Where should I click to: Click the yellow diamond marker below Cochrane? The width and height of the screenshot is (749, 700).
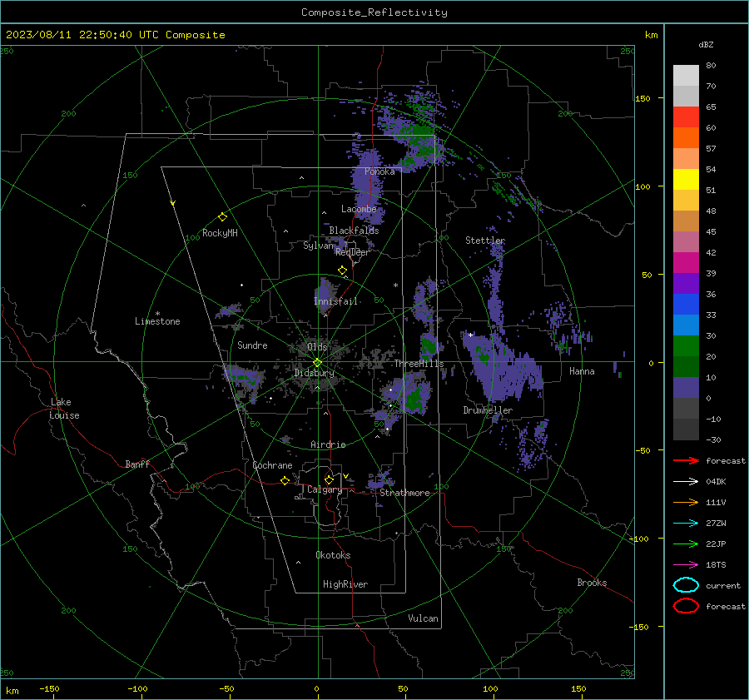[285, 481]
